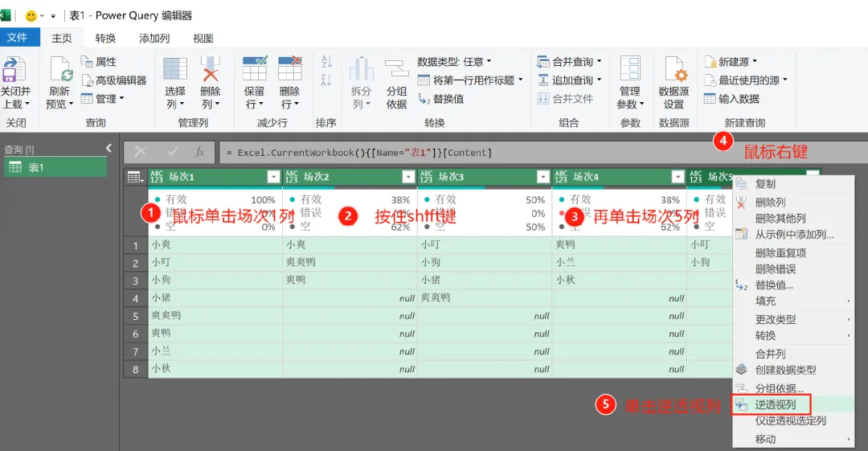Viewport: 868px width, 451px height.
Task: Click 替换值 in the ribbon
Action: [440, 99]
